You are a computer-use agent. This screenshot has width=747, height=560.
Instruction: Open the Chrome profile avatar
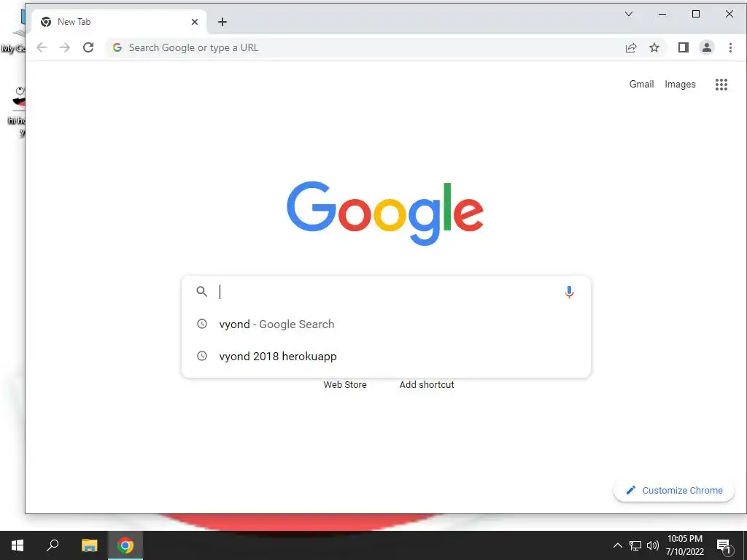pyautogui.click(x=706, y=47)
